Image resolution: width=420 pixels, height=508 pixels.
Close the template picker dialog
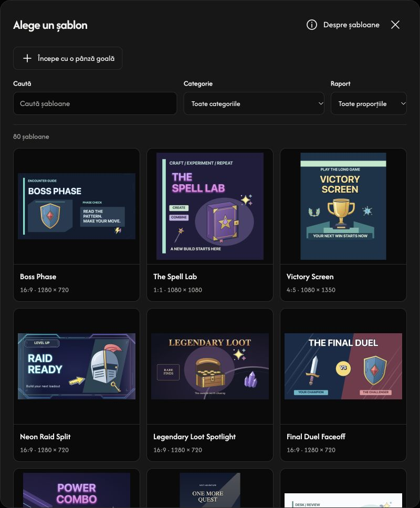(x=395, y=25)
